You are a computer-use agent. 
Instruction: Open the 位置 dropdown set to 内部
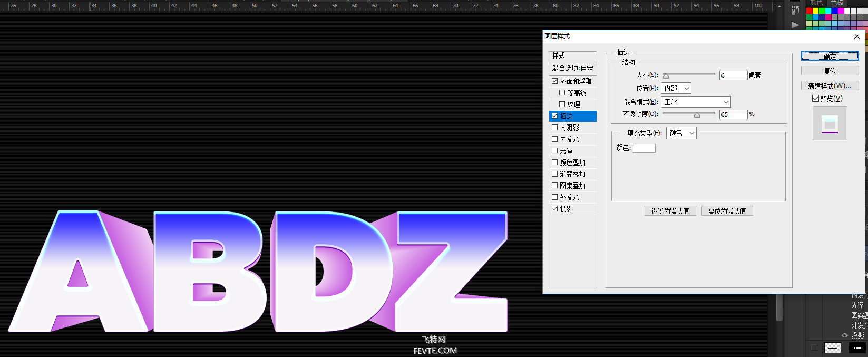[x=676, y=89]
